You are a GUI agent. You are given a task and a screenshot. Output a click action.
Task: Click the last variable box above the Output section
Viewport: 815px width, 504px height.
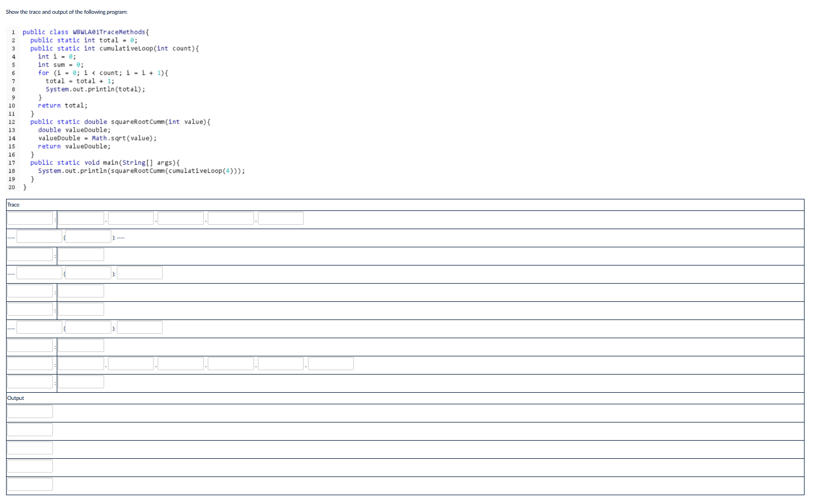coord(30,381)
